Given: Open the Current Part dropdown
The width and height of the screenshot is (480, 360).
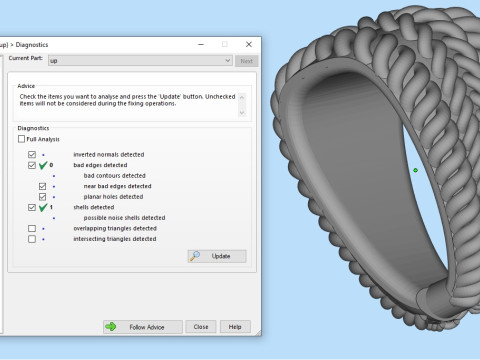Looking at the screenshot, I should pos(140,61).
